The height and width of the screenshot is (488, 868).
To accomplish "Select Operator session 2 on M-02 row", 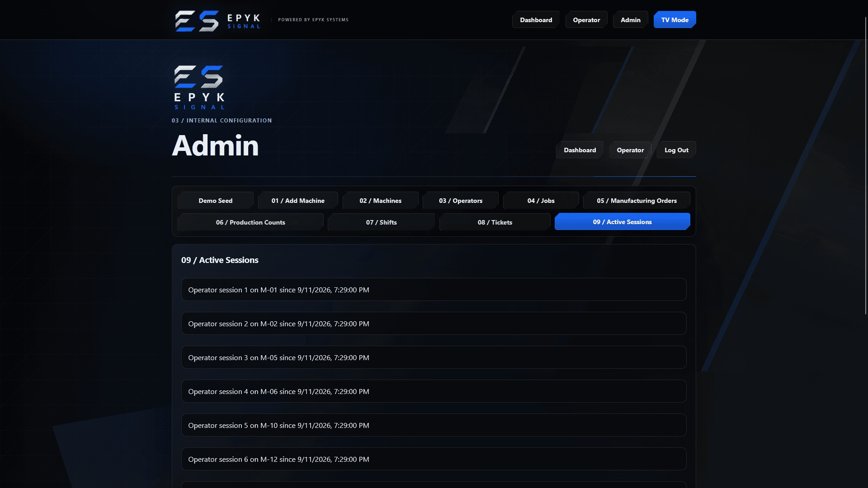I will pyautogui.click(x=434, y=324).
